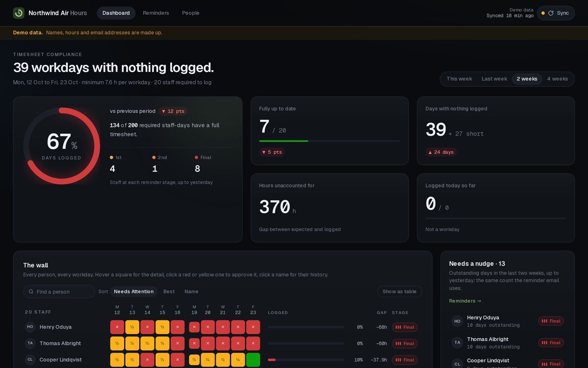Sort the wall by Name
Image resolution: width=588 pixels, height=368 pixels.
point(191,291)
